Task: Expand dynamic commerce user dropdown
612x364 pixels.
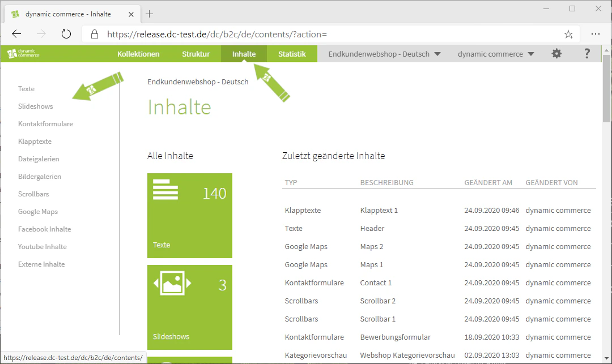Action: [496, 54]
